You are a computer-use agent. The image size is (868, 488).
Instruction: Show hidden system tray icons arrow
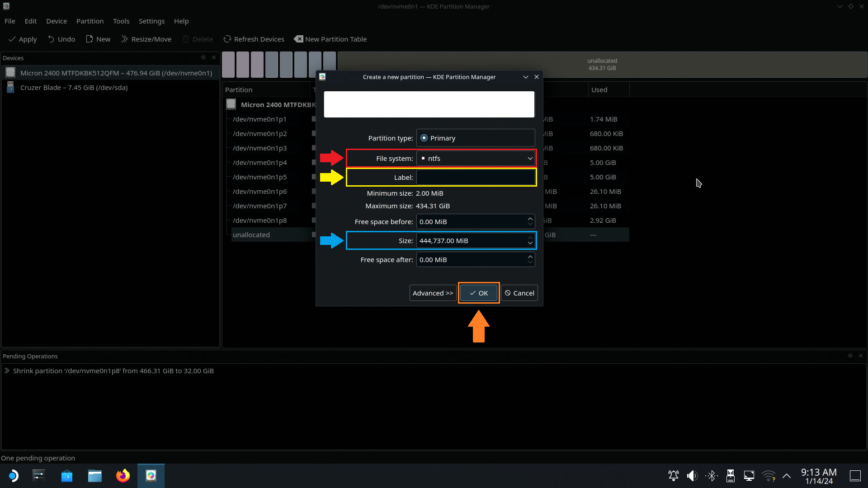(x=787, y=476)
